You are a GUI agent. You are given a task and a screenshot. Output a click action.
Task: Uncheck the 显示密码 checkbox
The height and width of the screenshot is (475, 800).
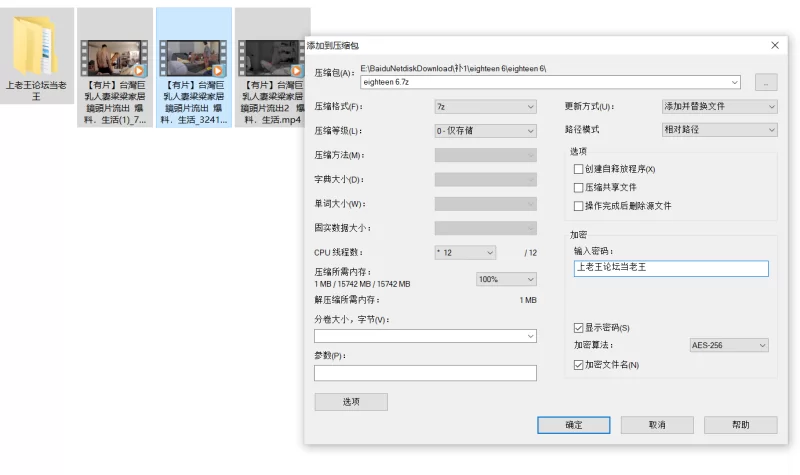(x=578, y=328)
